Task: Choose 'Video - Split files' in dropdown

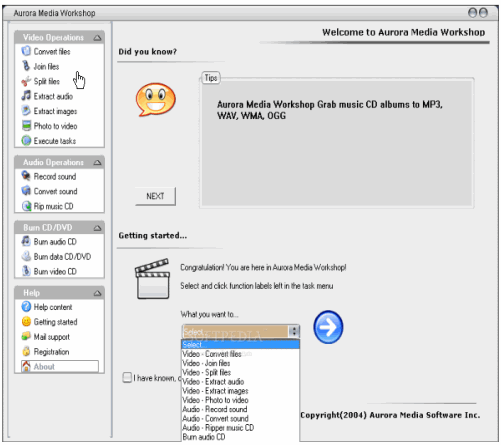Action: coord(240,372)
